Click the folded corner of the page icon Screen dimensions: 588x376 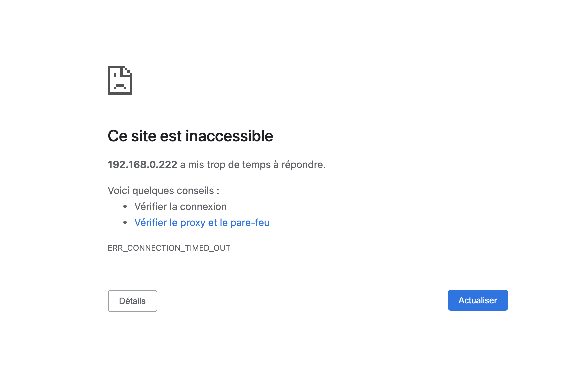pos(128,70)
